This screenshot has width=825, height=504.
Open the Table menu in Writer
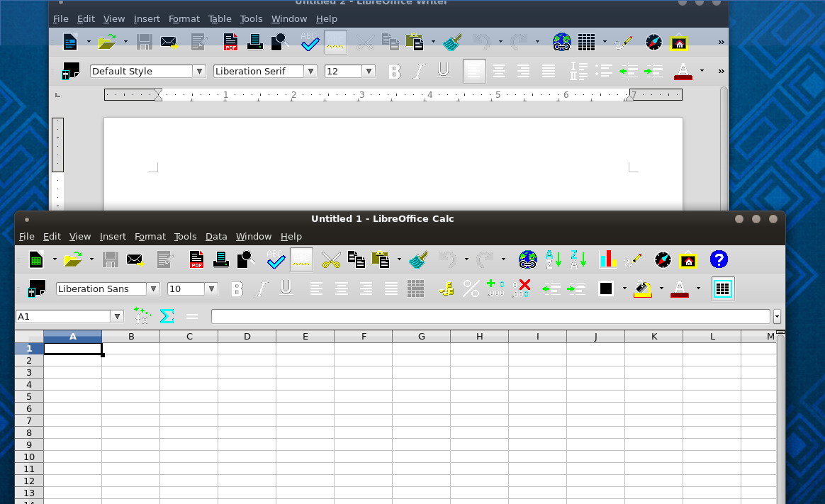[220, 19]
